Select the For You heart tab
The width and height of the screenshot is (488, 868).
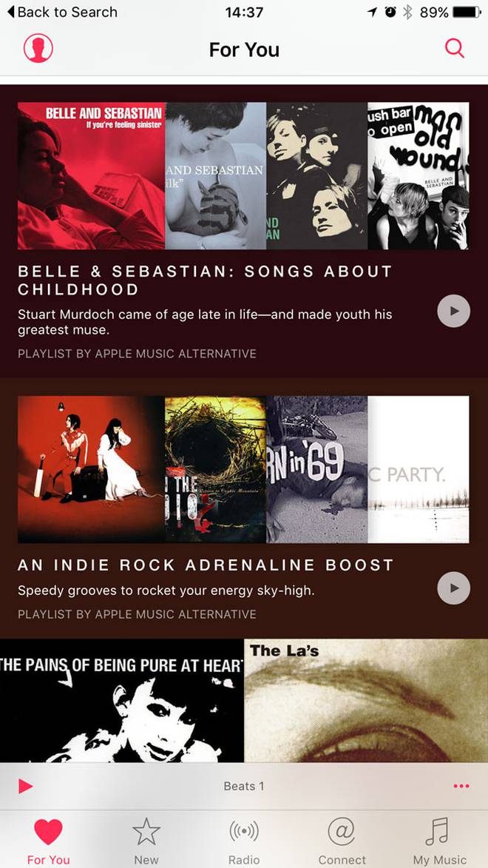49,841
